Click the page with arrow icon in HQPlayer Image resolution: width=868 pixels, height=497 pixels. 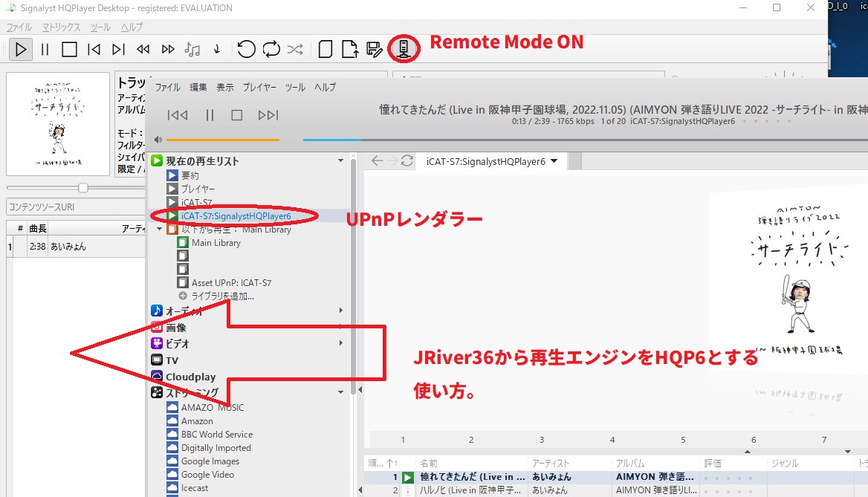[x=350, y=49]
